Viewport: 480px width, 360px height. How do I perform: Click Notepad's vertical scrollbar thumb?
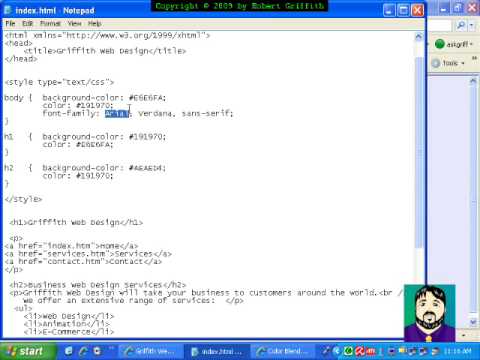tap(419, 152)
